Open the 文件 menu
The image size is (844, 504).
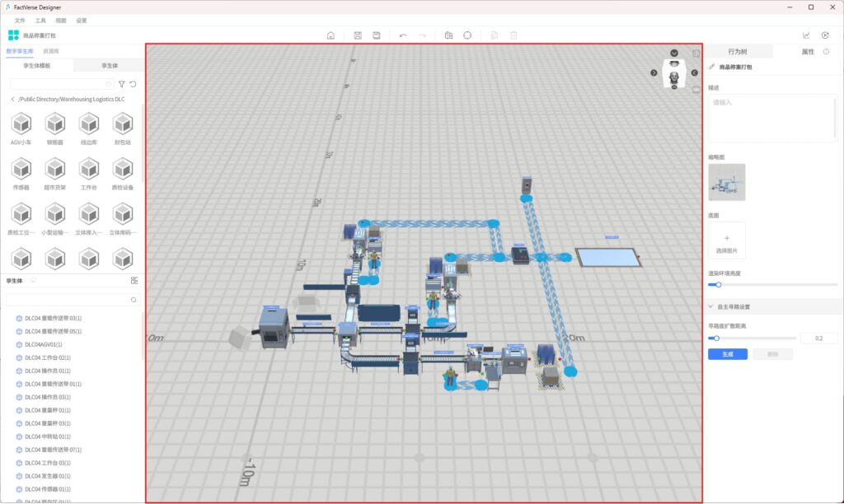pyautogui.click(x=20, y=20)
